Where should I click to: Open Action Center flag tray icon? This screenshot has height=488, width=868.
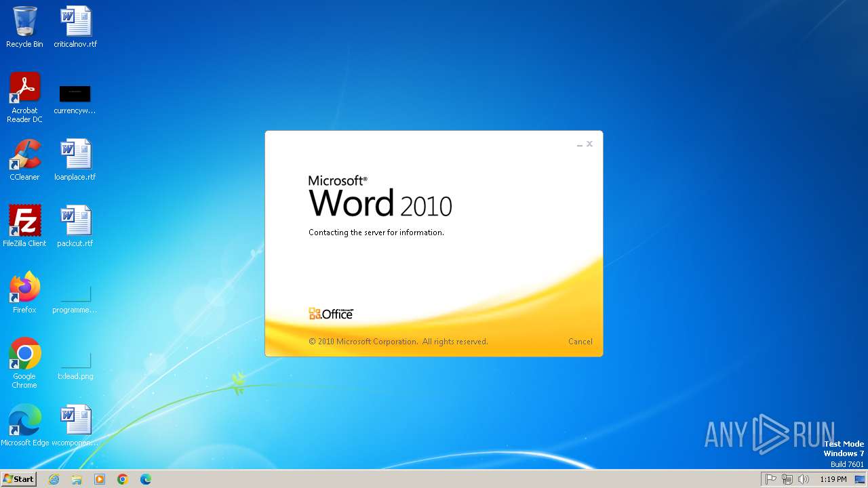(x=771, y=479)
